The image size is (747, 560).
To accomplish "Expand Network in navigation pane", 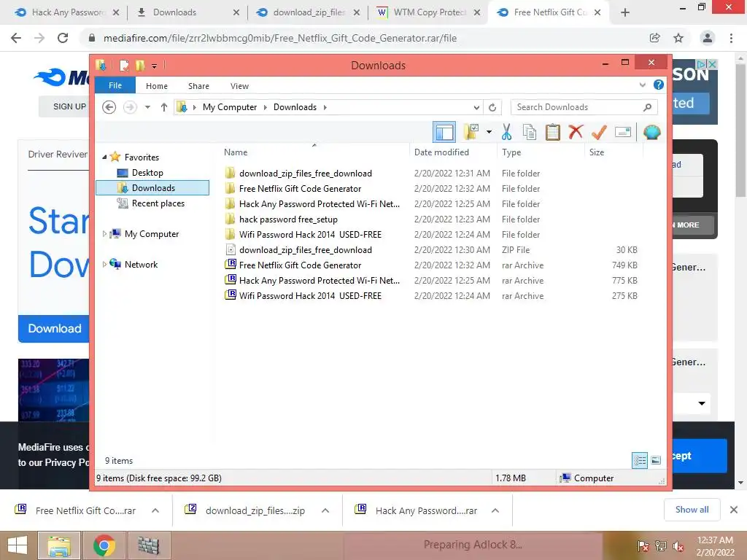I will tap(104, 264).
